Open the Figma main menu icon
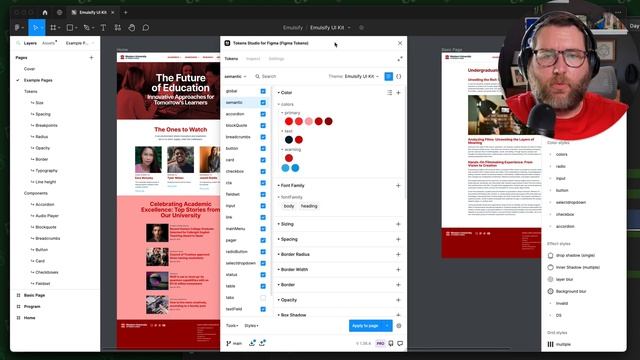 pos(18,28)
